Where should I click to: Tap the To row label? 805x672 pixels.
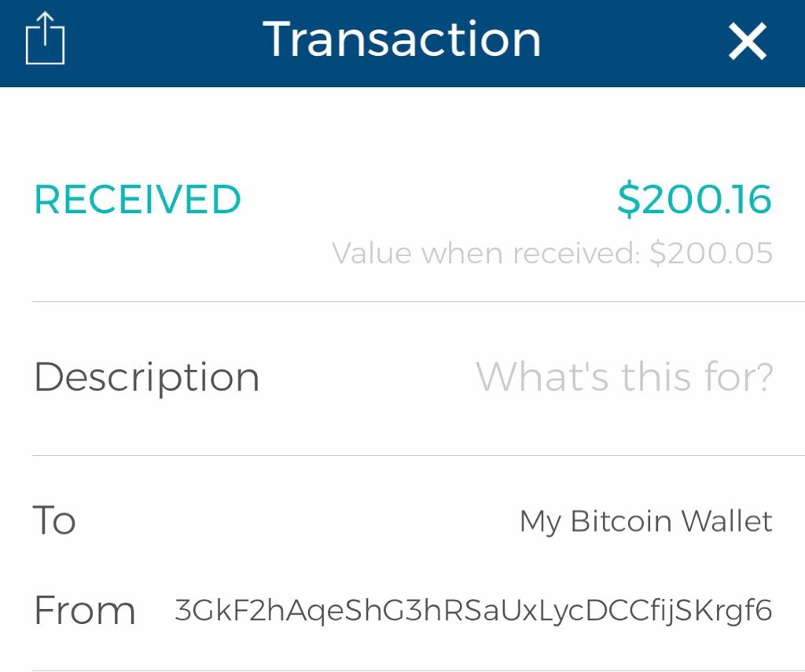54,520
